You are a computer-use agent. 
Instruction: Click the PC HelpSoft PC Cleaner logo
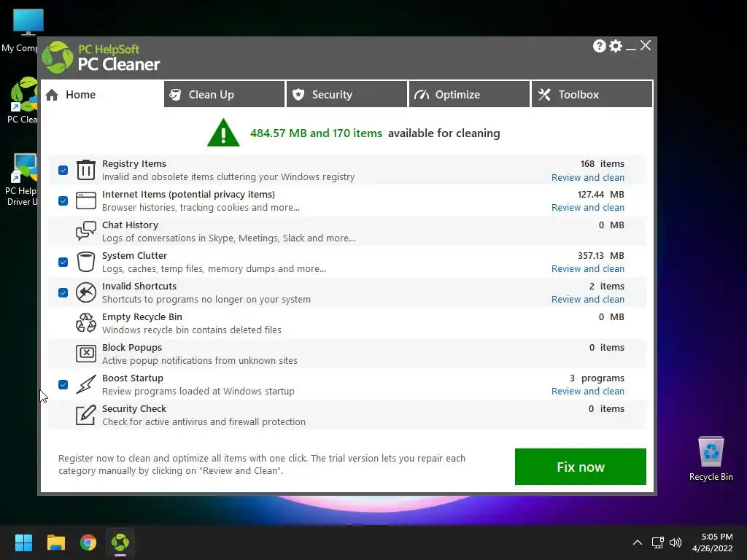(101, 58)
